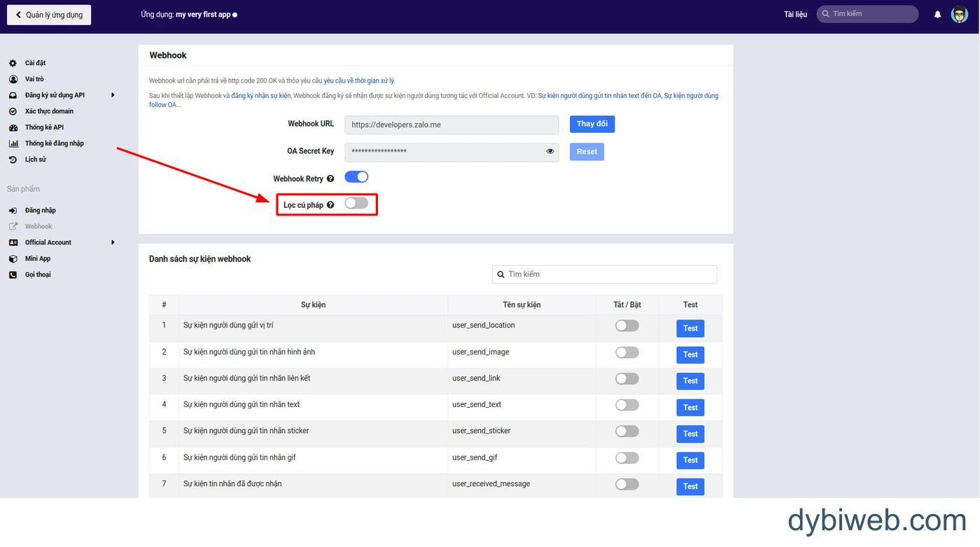Image resolution: width=980 pixels, height=547 pixels.
Task: Reveal the OA Secret Key with eye icon
Action: [x=550, y=151]
